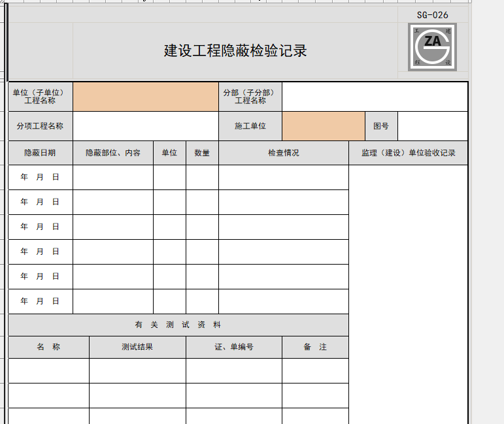Select the 检查情况 header cell
The image size is (504, 424).
284,153
